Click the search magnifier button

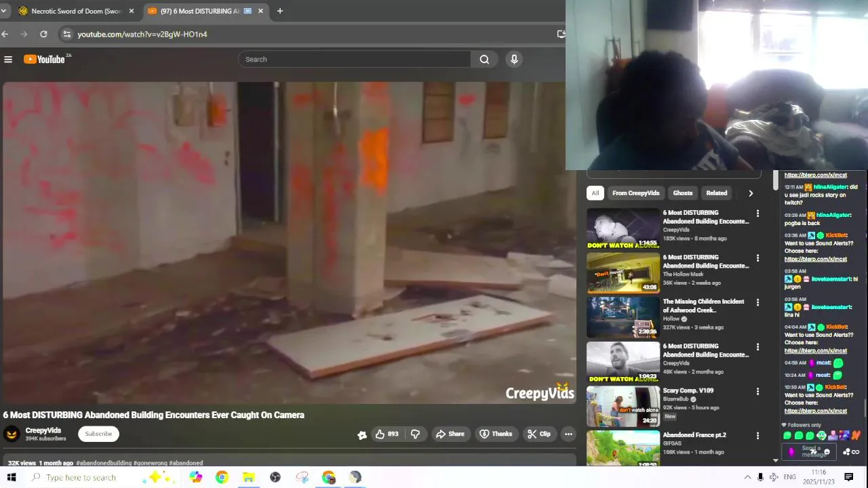coord(484,60)
